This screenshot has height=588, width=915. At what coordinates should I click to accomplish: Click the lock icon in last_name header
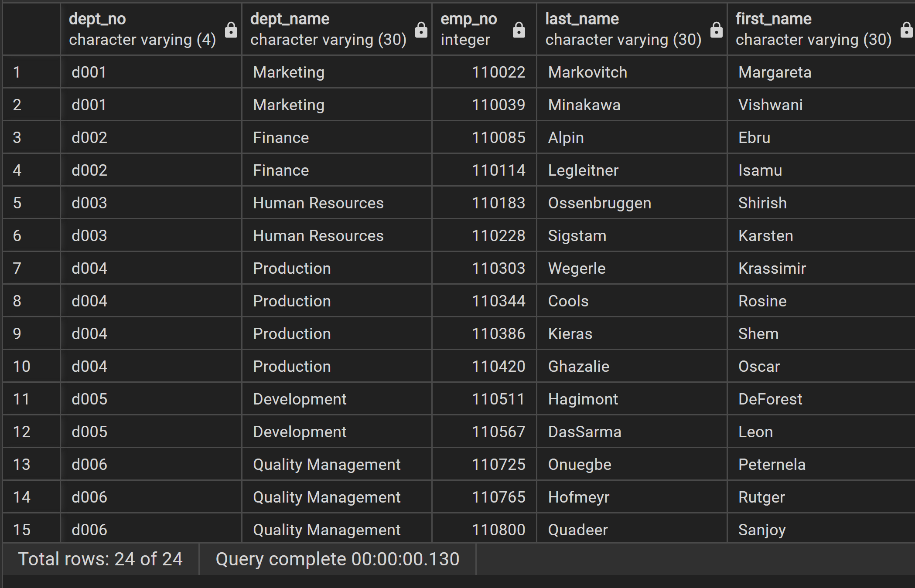716,30
